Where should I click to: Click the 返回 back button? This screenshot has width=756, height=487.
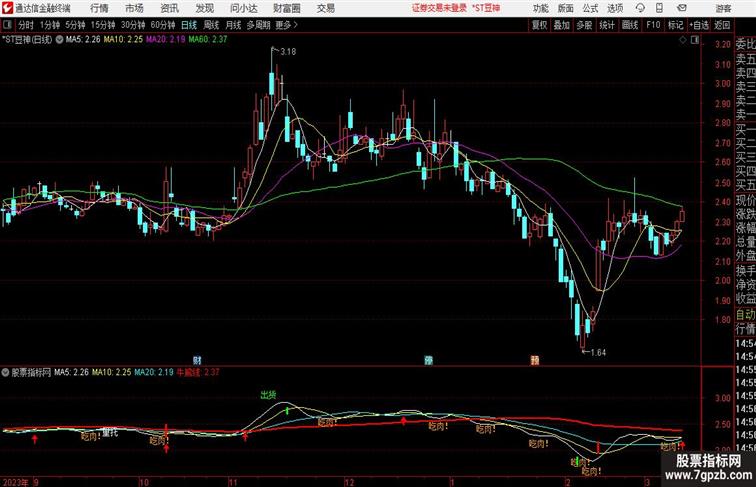point(722,25)
